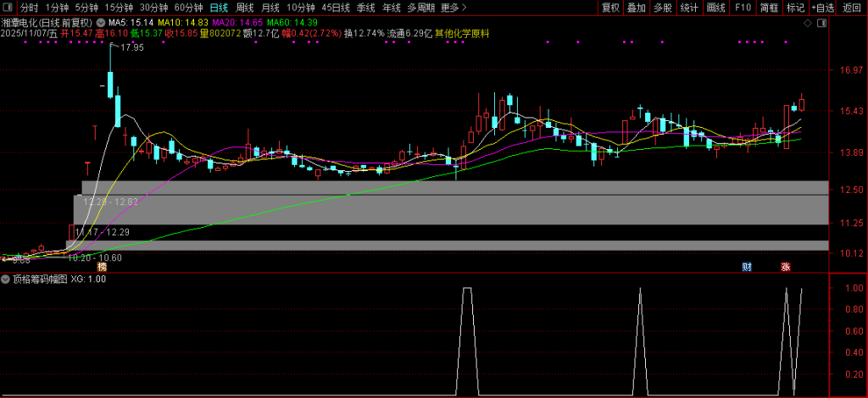Add stock via +自选 button
868x398 pixels.
tap(822, 8)
